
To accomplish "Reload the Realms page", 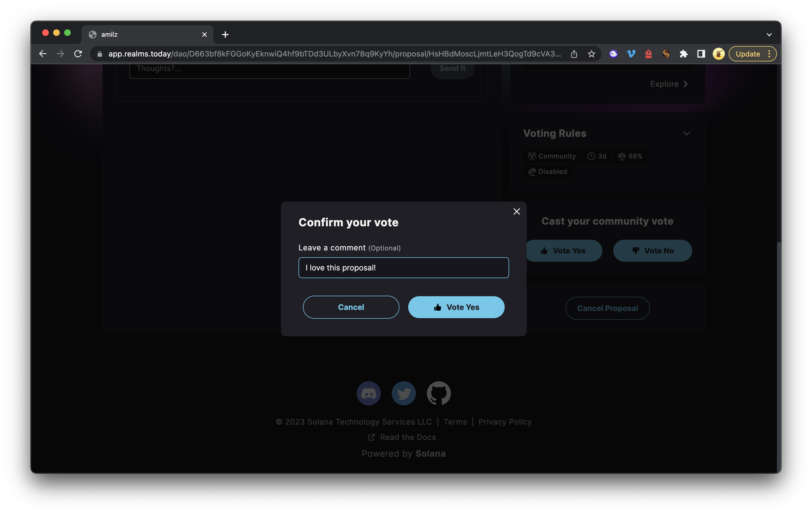I will pos(78,54).
